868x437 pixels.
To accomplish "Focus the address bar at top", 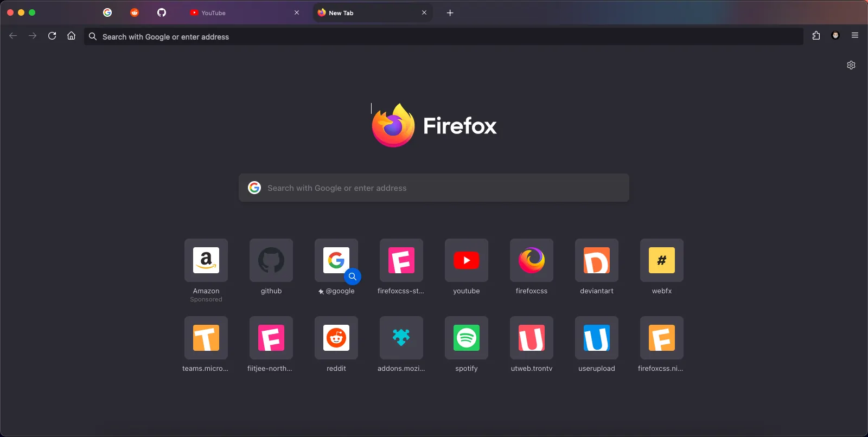I will pyautogui.click(x=434, y=37).
